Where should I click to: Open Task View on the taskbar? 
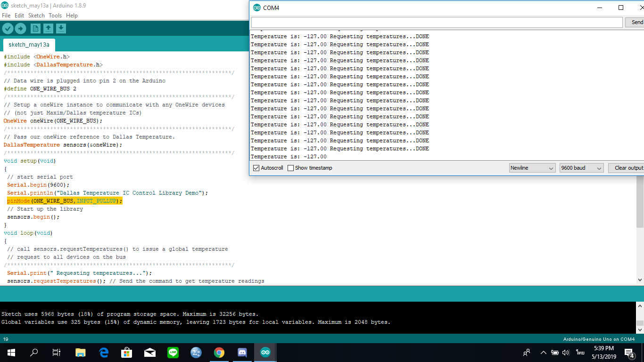[57, 352]
